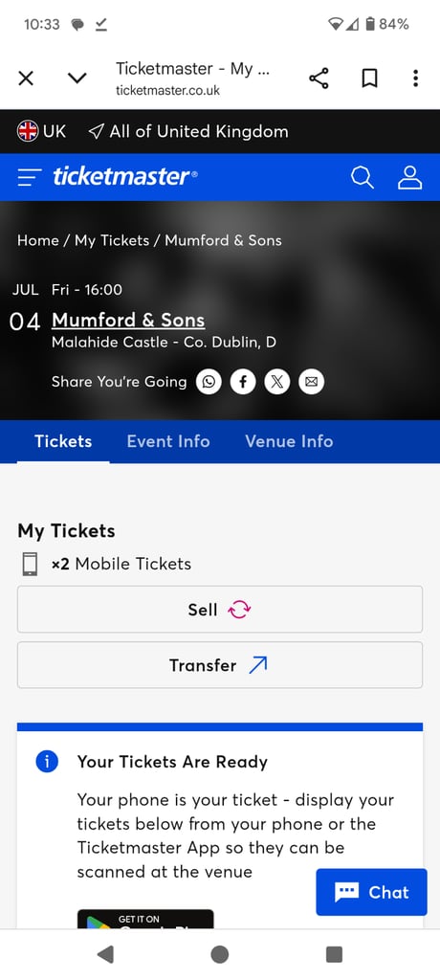Viewport: 440px width, 980px height.
Task: Tap the search magnifier icon
Action: (x=362, y=177)
